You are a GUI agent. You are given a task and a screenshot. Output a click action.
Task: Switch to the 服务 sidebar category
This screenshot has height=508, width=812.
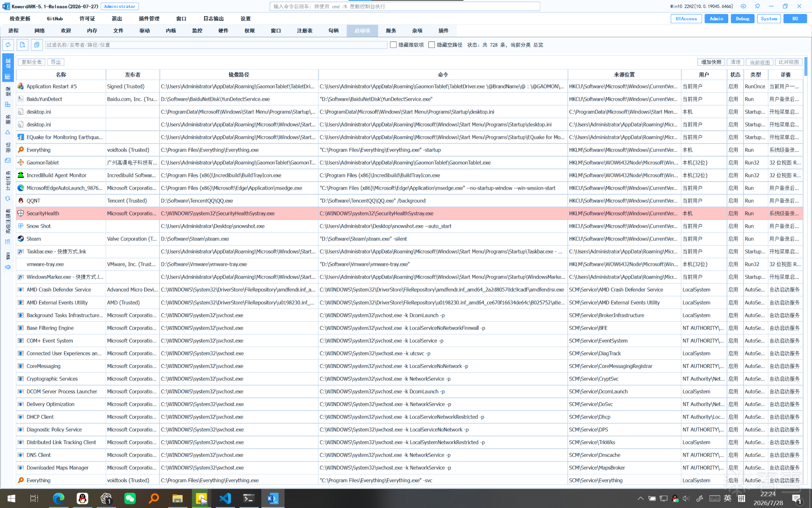[x=8, y=124]
